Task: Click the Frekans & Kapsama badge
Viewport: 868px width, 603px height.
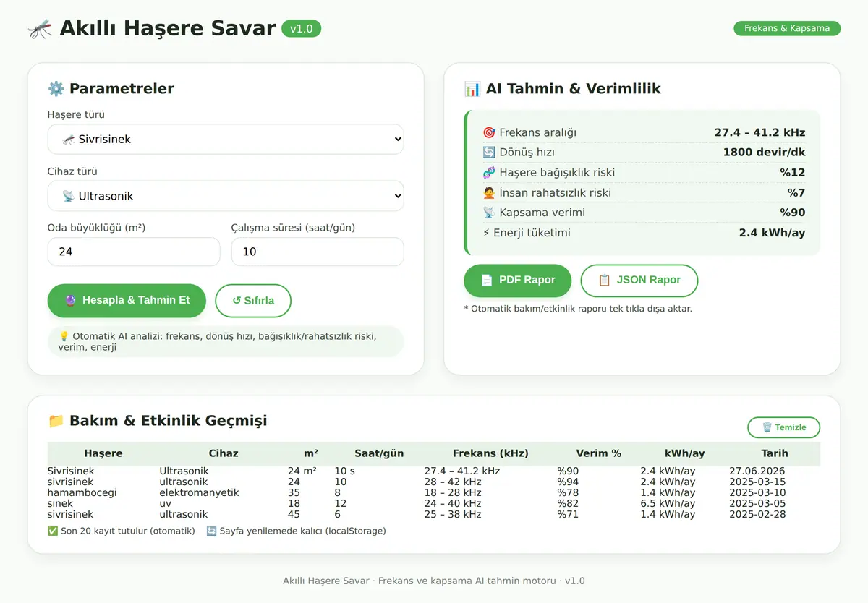Action: point(787,29)
